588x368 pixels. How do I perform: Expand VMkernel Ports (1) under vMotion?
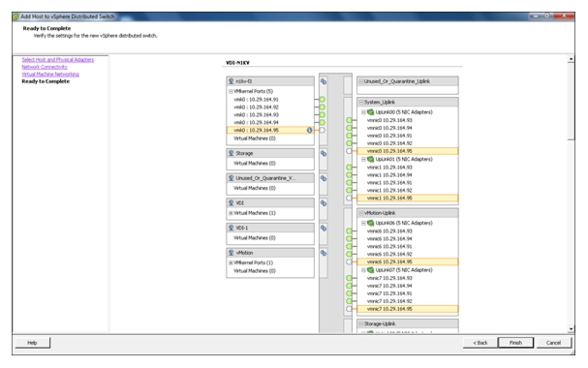231,262
